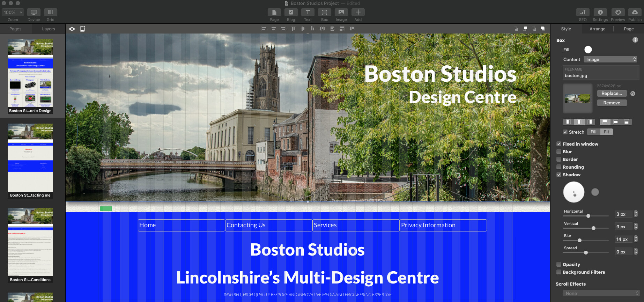The height and width of the screenshot is (302, 644).
Task: Open the Add element menu
Action: [x=358, y=12]
